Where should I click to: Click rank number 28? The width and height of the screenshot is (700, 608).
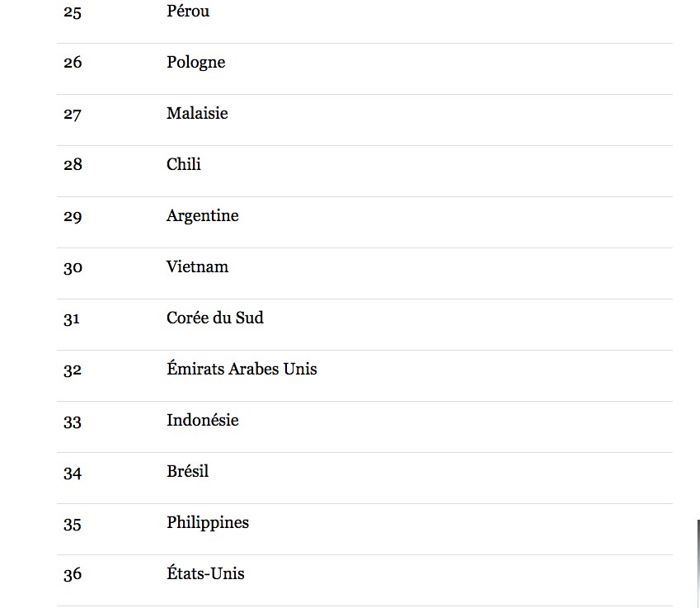[73, 165]
